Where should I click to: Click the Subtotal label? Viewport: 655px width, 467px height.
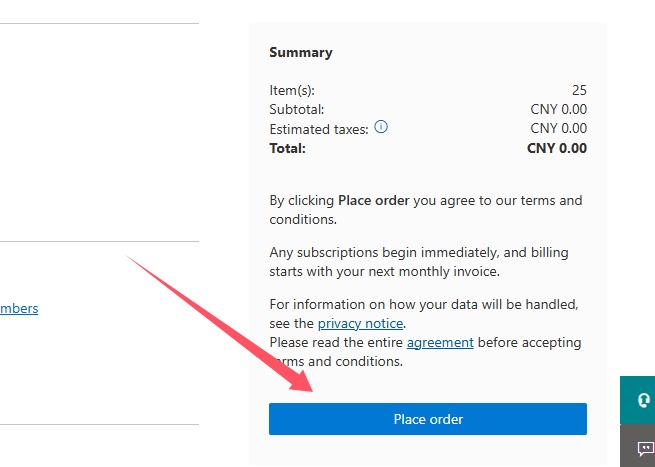click(x=296, y=109)
